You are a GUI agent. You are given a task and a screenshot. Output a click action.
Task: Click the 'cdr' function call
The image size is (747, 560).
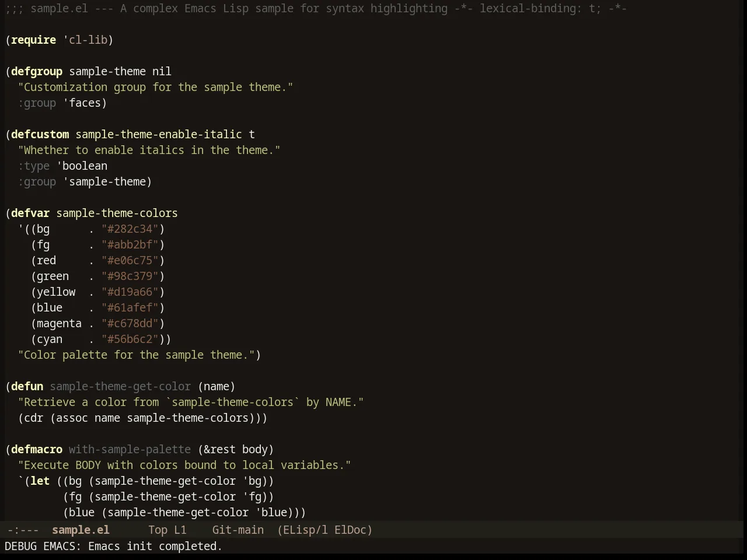pos(34,418)
